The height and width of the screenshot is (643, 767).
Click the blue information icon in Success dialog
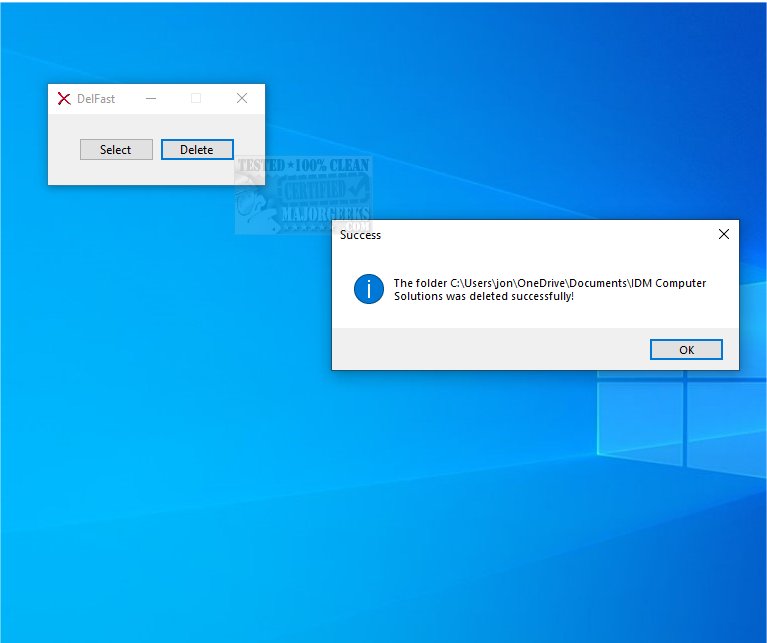(x=369, y=289)
